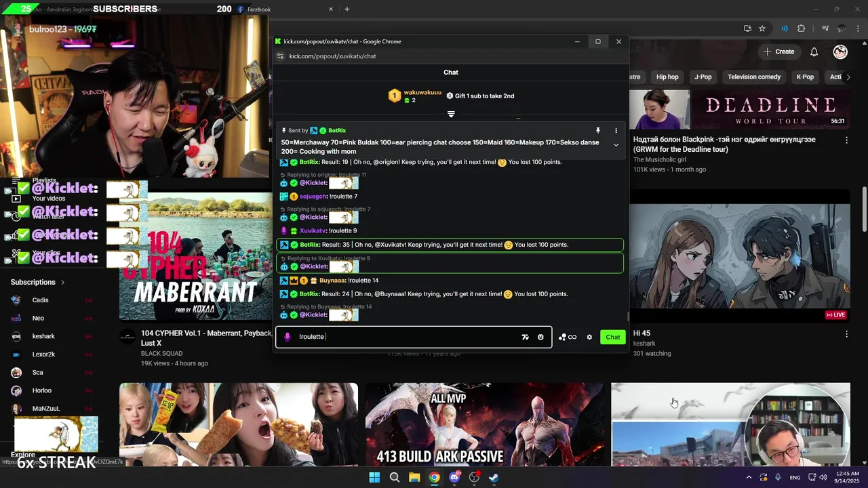Open the Windows Start menu
The height and width of the screenshot is (488, 868).
(x=374, y=477)
